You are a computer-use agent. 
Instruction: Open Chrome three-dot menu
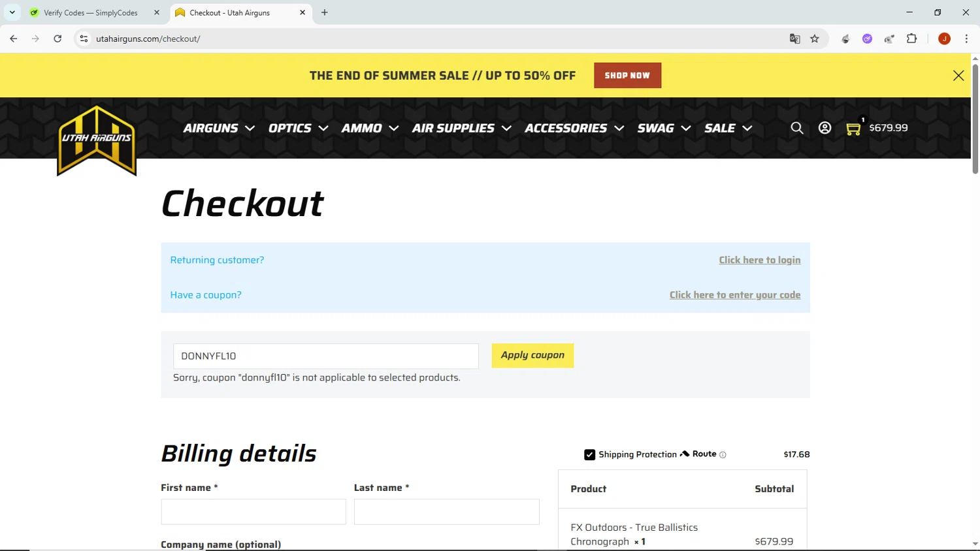point(966,39)
